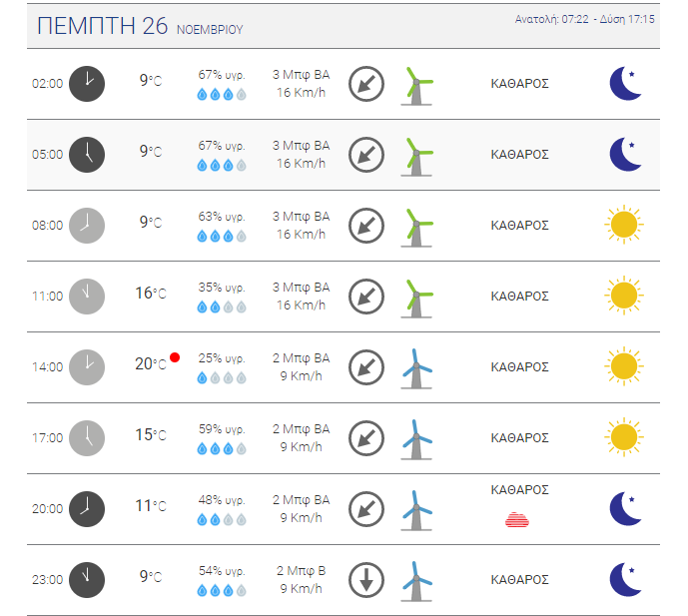Image resolution: width=688 pixels, height=616 pixels.
Task: Click the sun icon in the 14:00 row
Action: coord(623,366)
